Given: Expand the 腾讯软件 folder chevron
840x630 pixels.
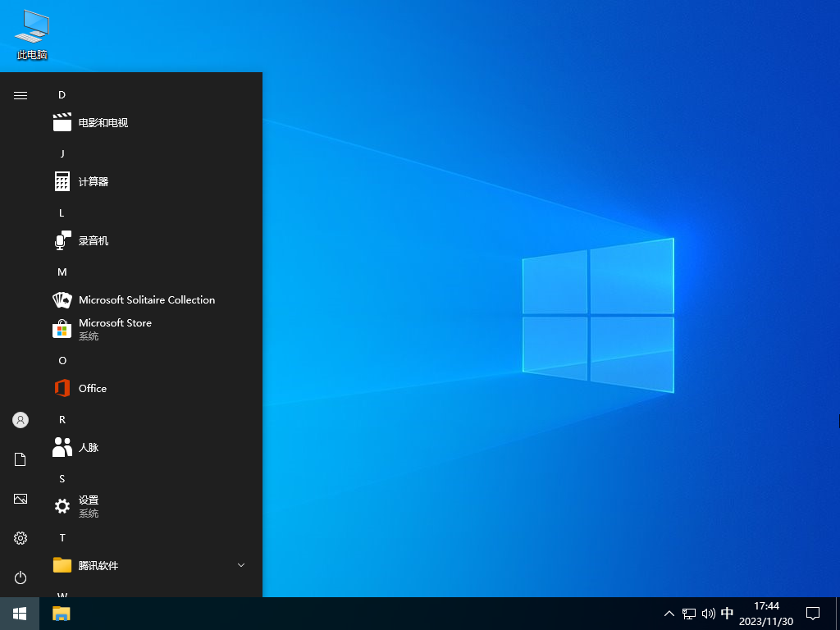Looking at the screenshot, I should tap(240, 565).
